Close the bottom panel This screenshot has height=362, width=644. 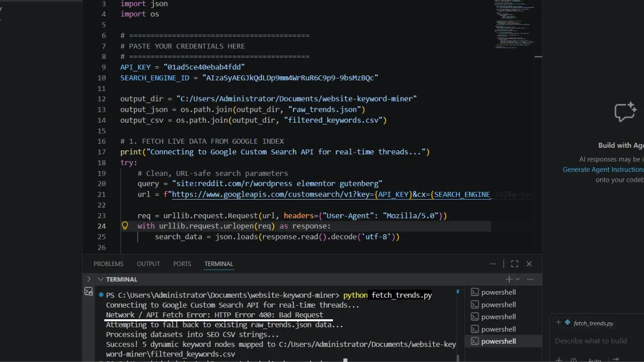click(x=529, y=264)
